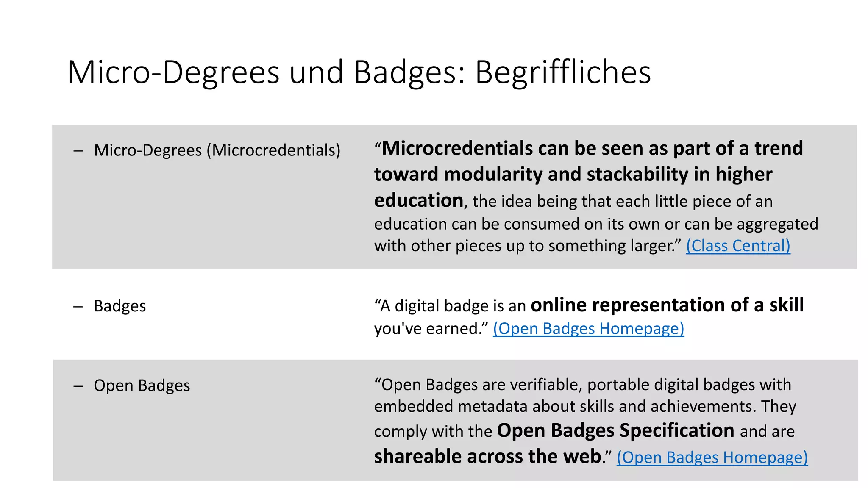
Task: Click the dash bullet before Micro-Degrees
Action: tap(78, 151)
